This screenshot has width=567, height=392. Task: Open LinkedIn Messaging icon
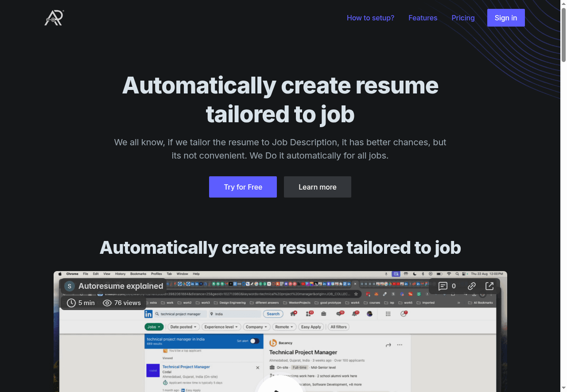[x=339, y=314]
